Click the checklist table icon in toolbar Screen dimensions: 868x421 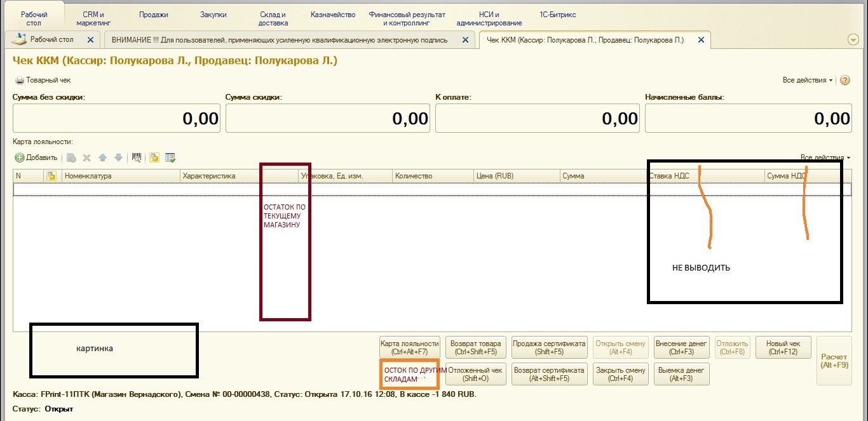(x=170, y=157)
